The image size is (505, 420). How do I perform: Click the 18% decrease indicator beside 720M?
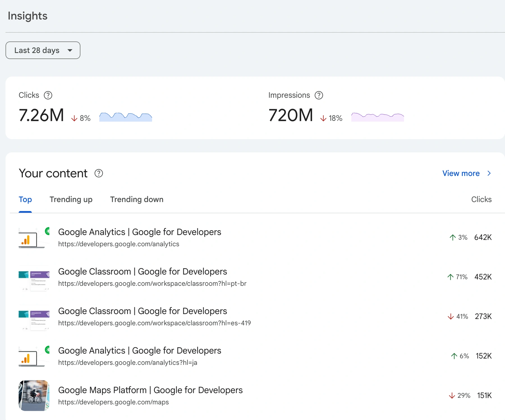coord(331,118)
